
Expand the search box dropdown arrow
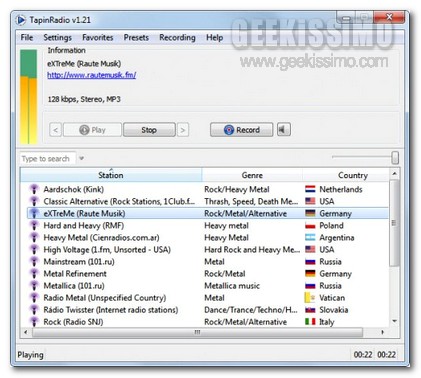(x=81, y=158)
